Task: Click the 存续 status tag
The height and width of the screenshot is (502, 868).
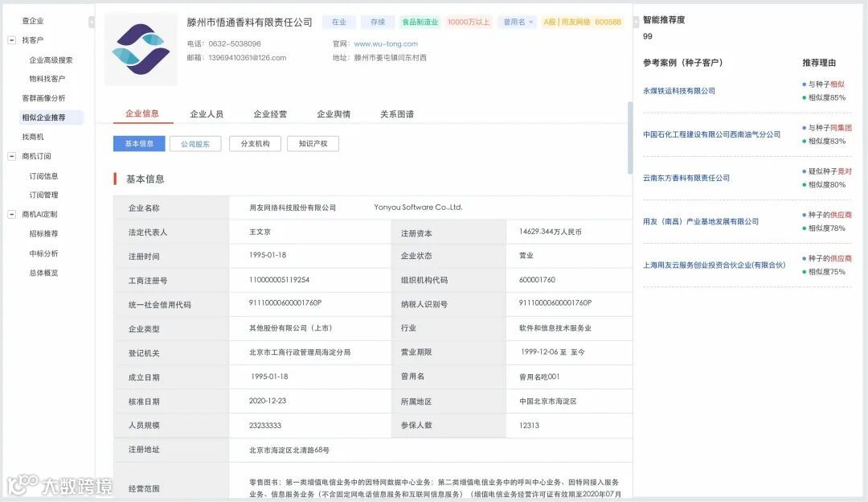Action: coord(378,23)
